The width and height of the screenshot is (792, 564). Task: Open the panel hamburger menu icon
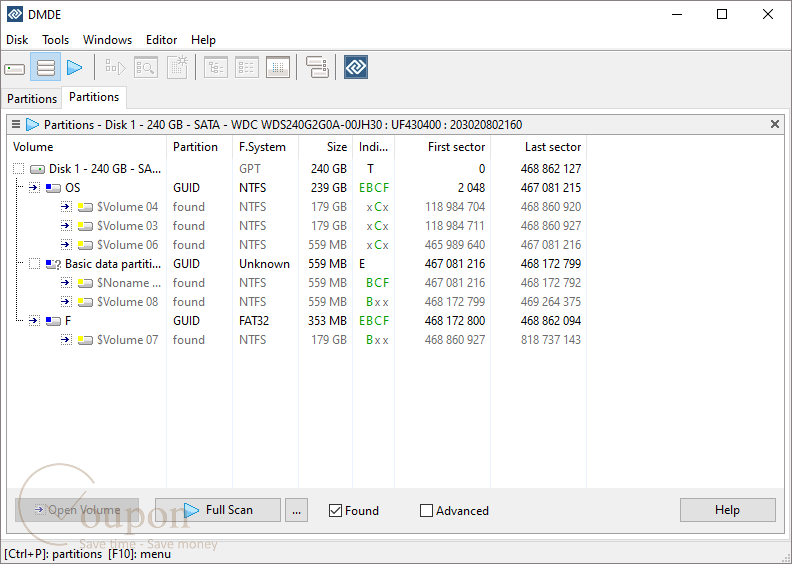[x=16, y=124]
